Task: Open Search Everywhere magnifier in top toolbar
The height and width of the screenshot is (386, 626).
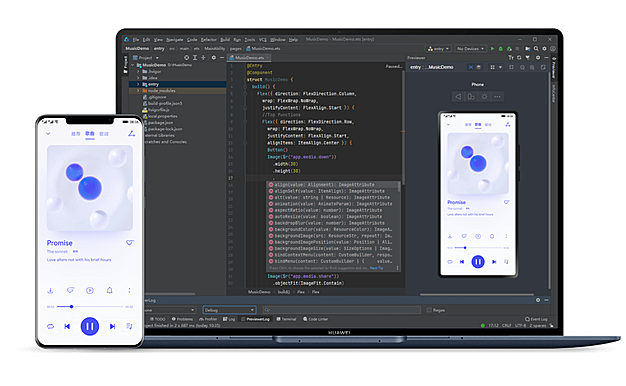Action: point(536,49)
